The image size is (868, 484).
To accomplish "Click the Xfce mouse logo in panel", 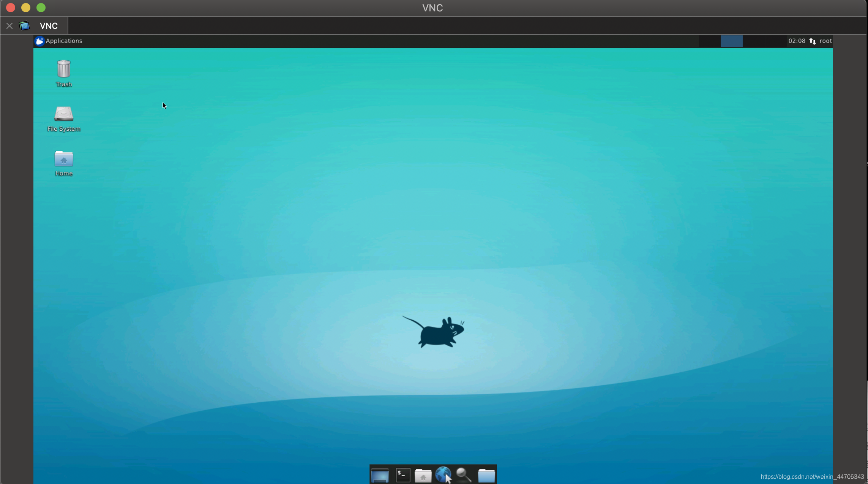I will [39, 41].
